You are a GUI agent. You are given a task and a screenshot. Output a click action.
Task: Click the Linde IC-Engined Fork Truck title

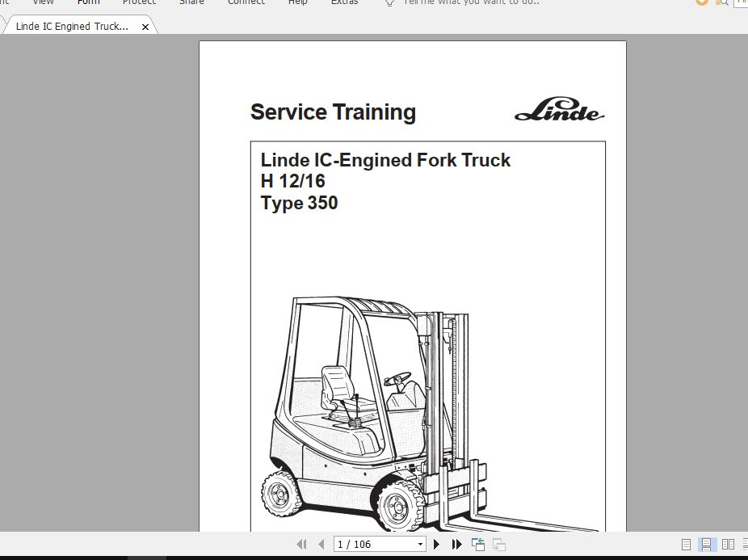coord(385,160)
